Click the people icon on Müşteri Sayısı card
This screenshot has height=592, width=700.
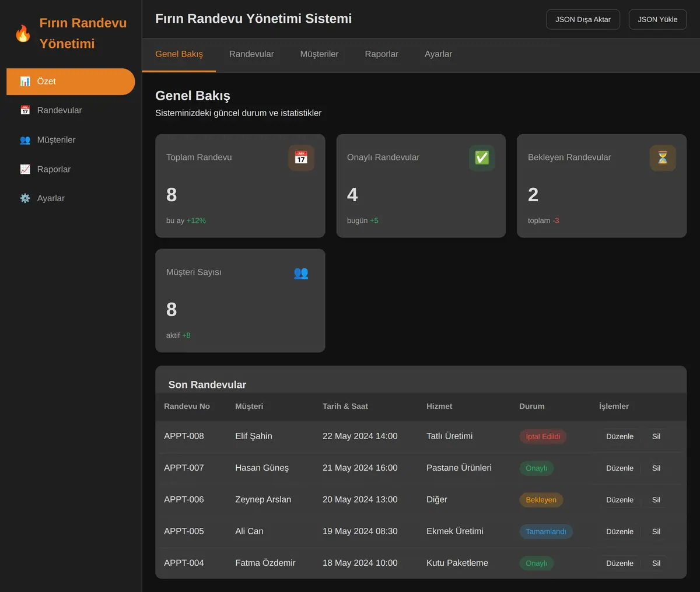click(301, 272)
